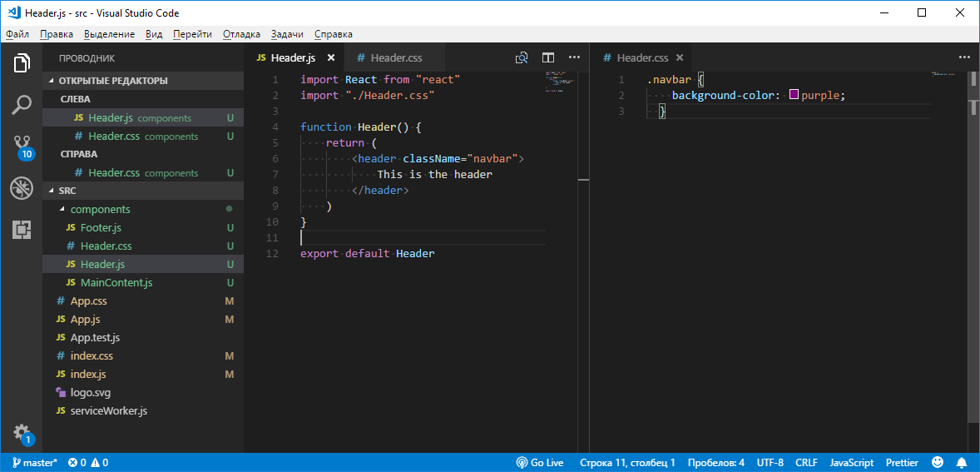Click the Open Changes icon in editor toolbar
Screen dimensions: 980x472
click(522, 58)
